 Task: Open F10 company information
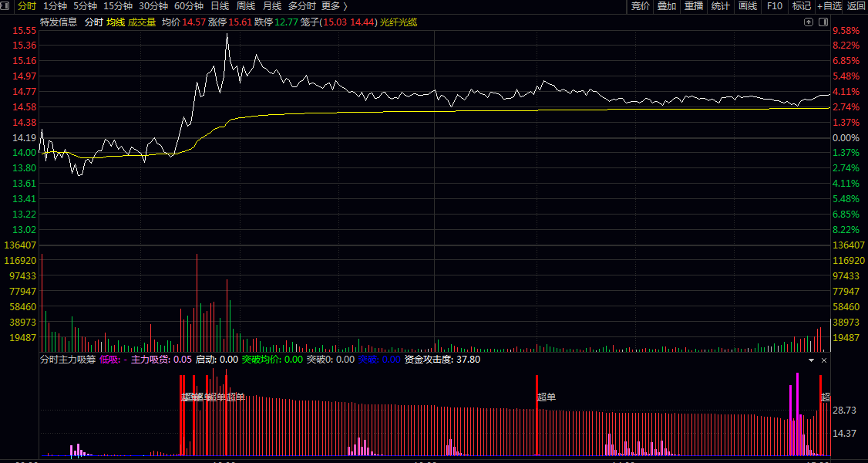coord(775,6)
